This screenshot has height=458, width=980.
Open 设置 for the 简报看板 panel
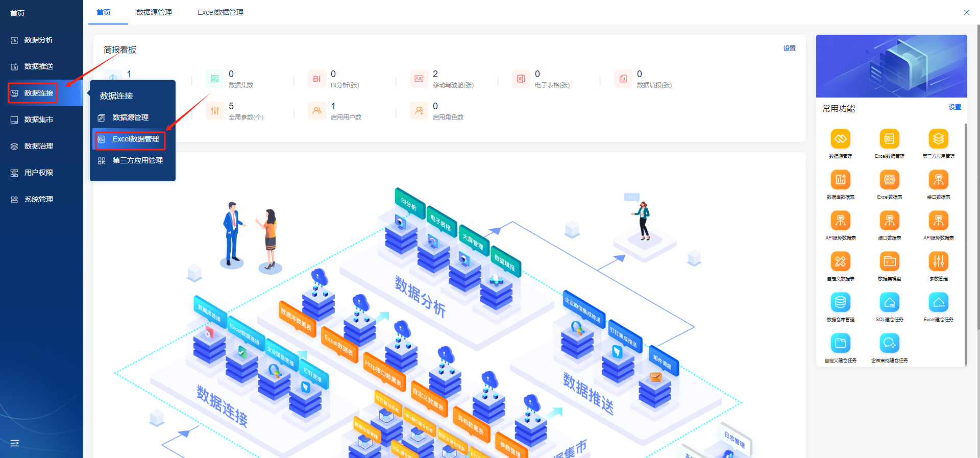790,49
